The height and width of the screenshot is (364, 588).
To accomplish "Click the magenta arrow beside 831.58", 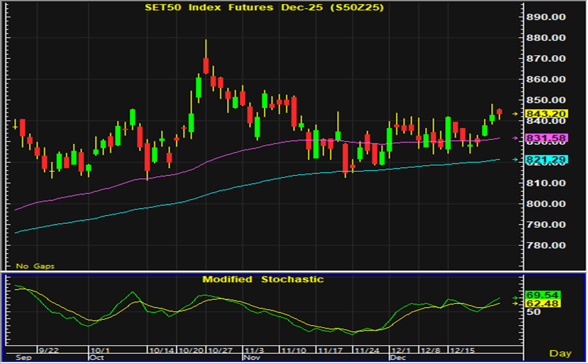I will pyautogui.click(x=516, y=138).
